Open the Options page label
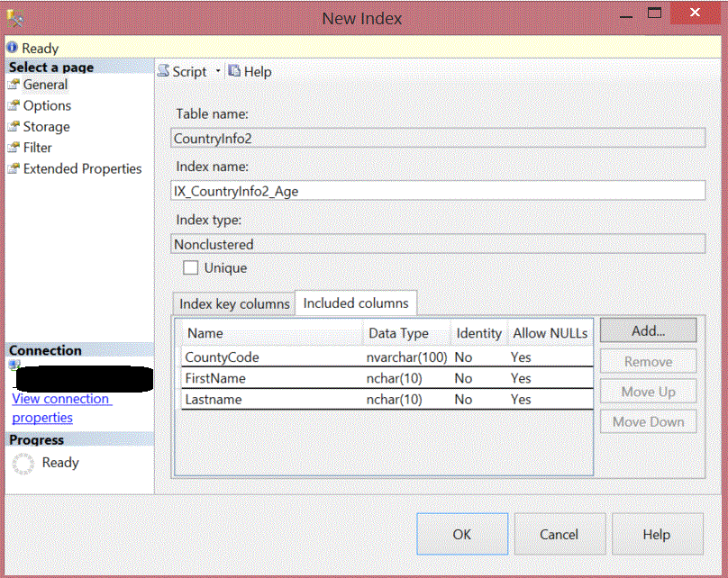The height and width of the screenshot is (578, 728). (x=47, y=105)
